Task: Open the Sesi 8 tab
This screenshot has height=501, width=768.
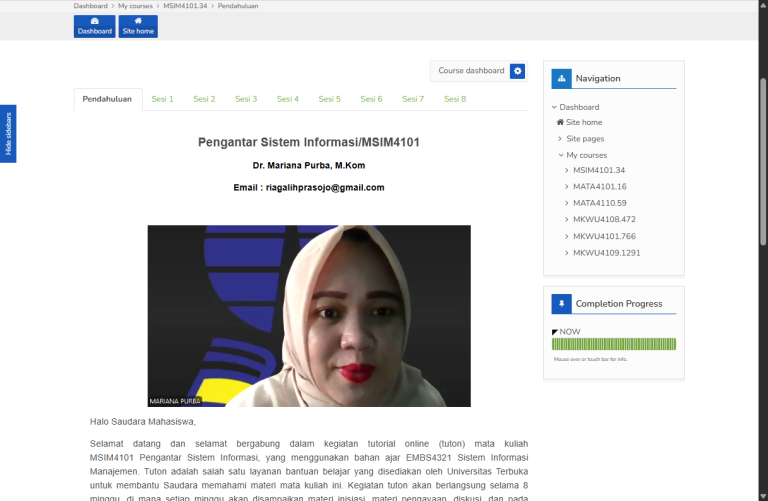Action: point(455,99)
